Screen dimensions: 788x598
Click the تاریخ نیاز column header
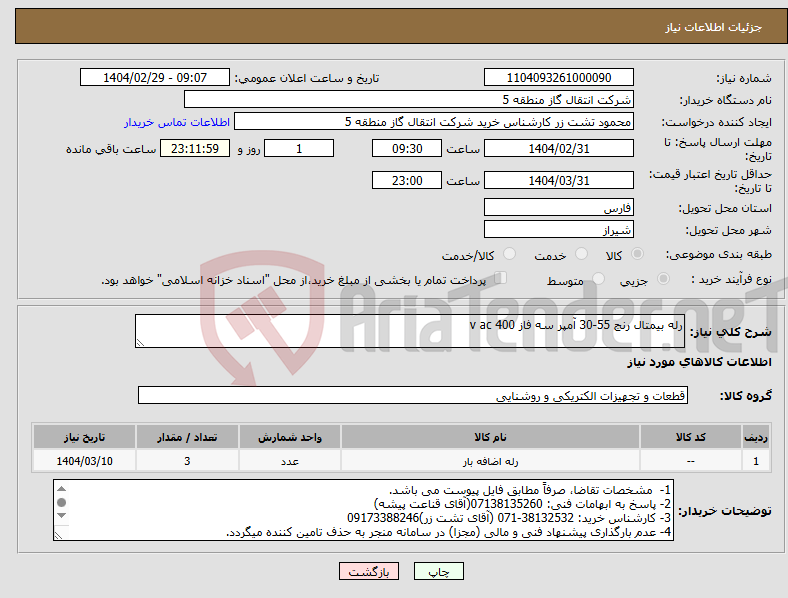pos(84,437)
